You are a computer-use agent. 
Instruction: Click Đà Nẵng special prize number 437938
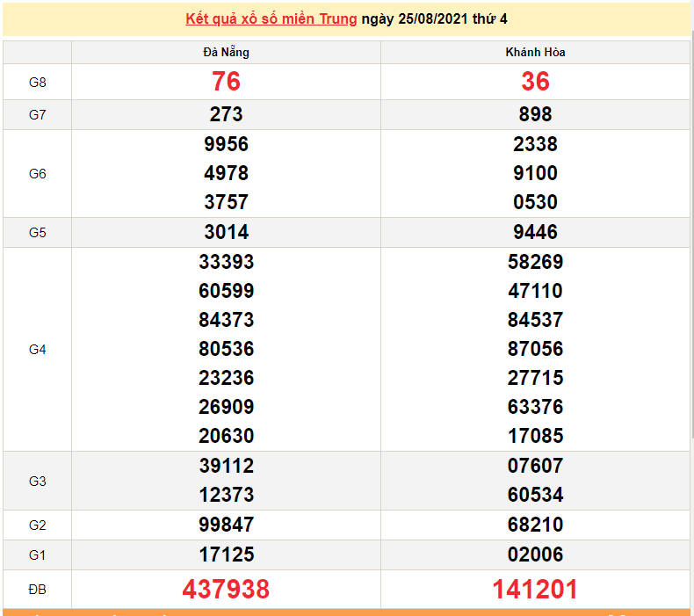226,590
